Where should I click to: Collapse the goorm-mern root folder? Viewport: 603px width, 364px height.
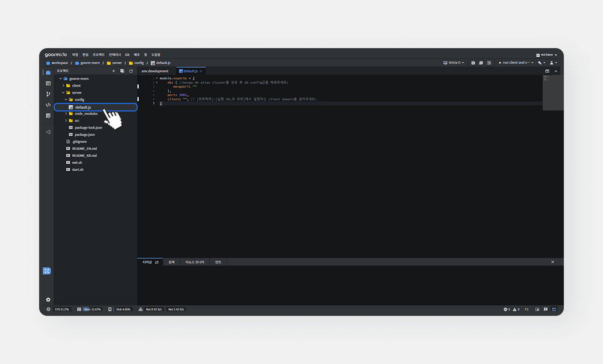(x=60, y=79)
